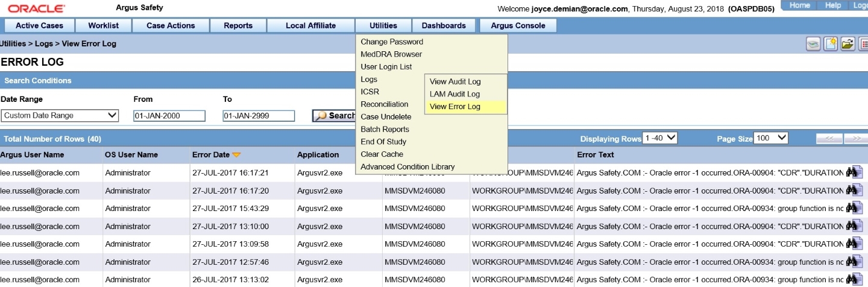Open the Dashboards menu
868x287 pixels.
point(444,26)
